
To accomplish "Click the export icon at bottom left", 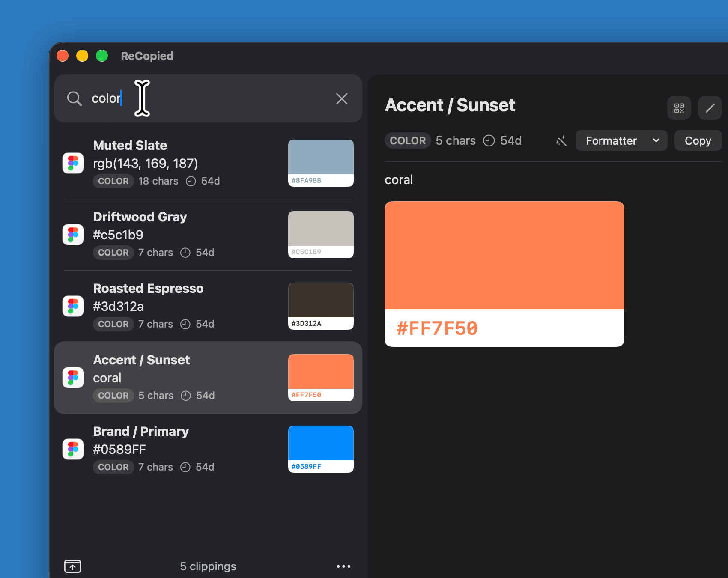I will tap(73, 566).
